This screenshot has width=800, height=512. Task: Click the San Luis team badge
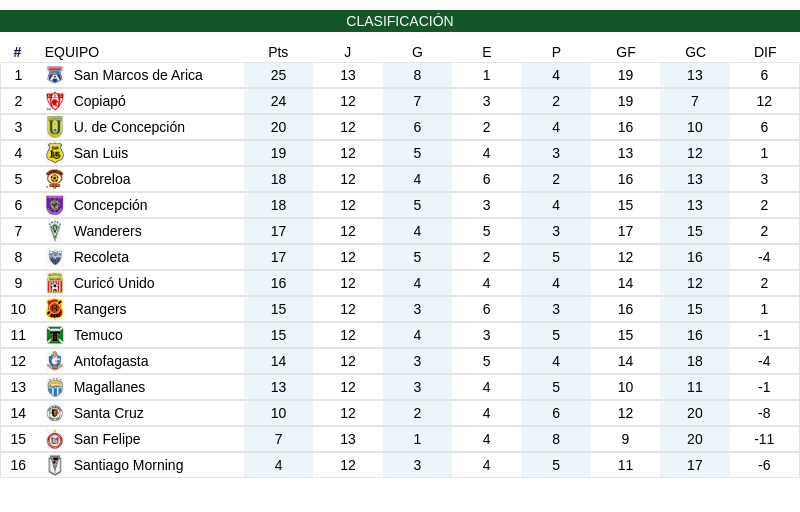[x=55, y=153]
